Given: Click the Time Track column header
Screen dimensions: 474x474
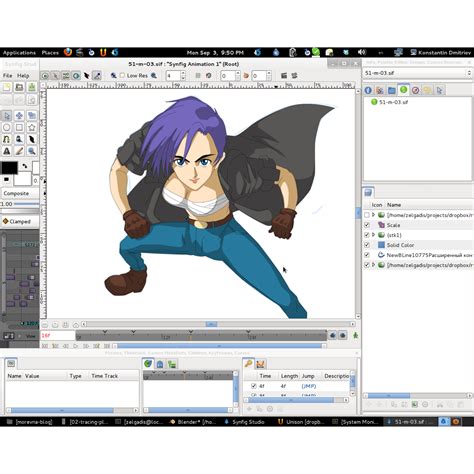Looking at the screenshot, I should point(105,376).
